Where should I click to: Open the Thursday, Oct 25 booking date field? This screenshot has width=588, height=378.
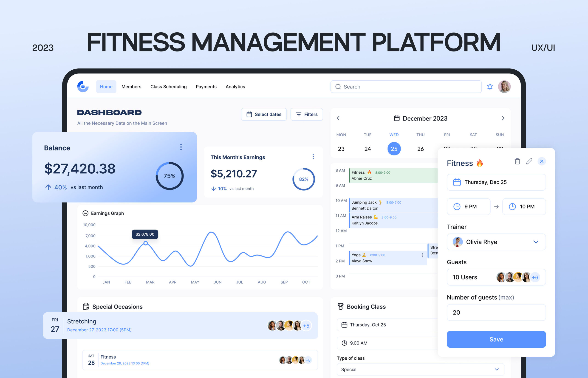[387, 325]
